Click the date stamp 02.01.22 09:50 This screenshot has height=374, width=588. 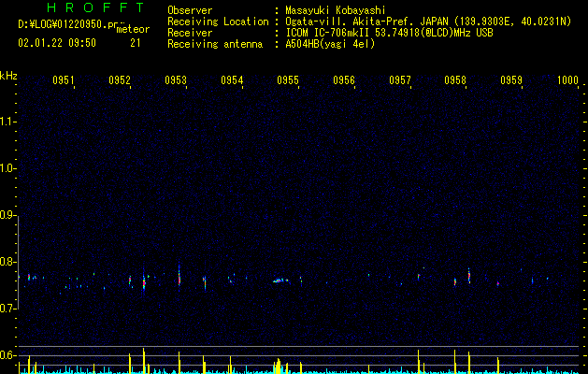click(57, 43)
